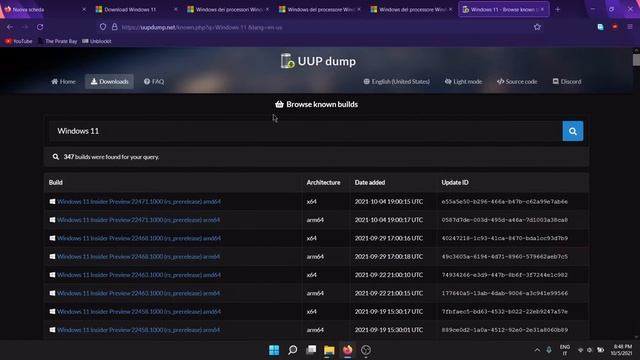Click the address bar URL

pos(202,27)
